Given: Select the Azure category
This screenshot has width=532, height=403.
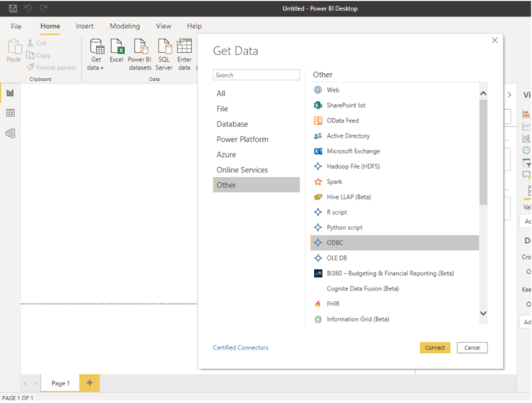Looking at the screenshot, I should [x=256, y=155].
